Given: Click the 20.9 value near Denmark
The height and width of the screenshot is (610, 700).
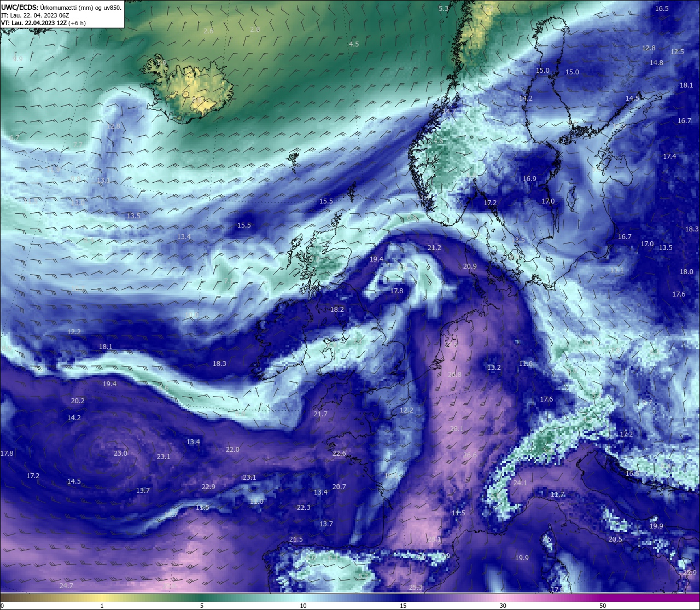Looking at the screenshot, I should point(470,266).
